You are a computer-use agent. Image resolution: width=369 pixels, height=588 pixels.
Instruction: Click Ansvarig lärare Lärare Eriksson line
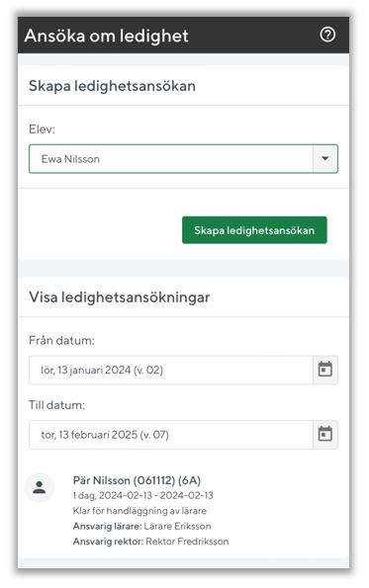coord(141,526)
